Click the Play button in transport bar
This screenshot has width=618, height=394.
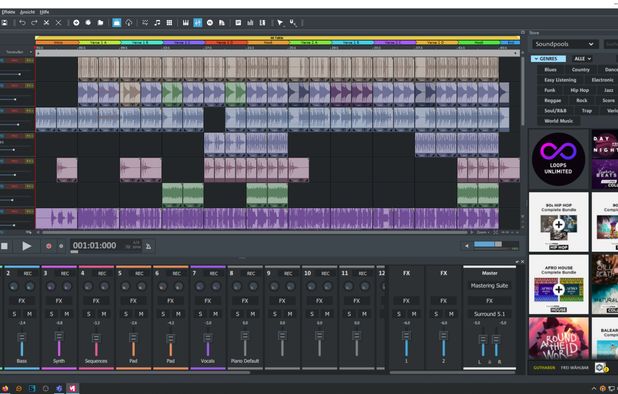26,246
